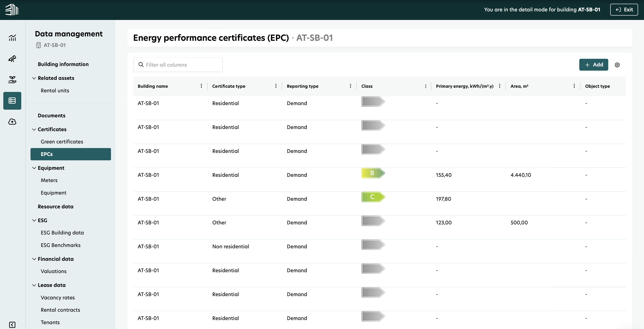Collapse the Certificates tree section
This screenshot has height=329, width=644.
click(34, 129)
